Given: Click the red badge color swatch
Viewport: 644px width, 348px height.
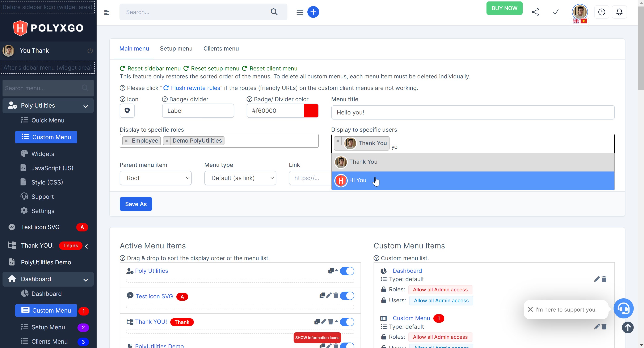Looking at the screenshot, I should (311, 111).
